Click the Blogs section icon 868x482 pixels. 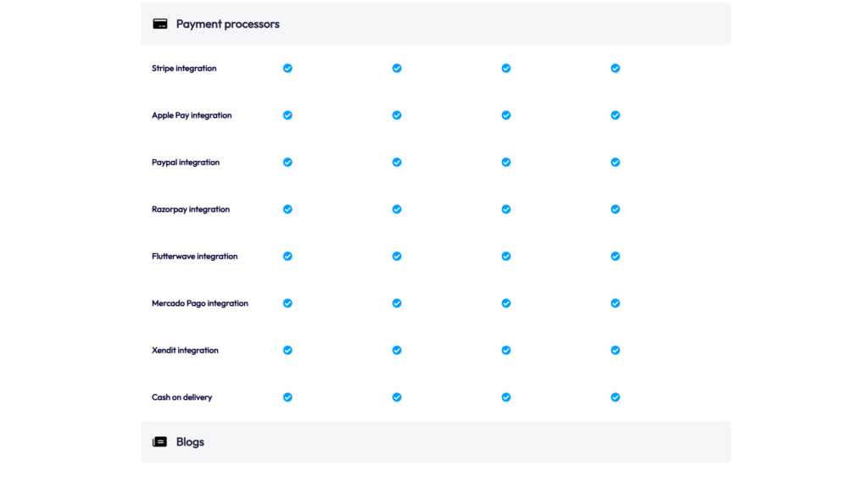click(x=160, y=441)
